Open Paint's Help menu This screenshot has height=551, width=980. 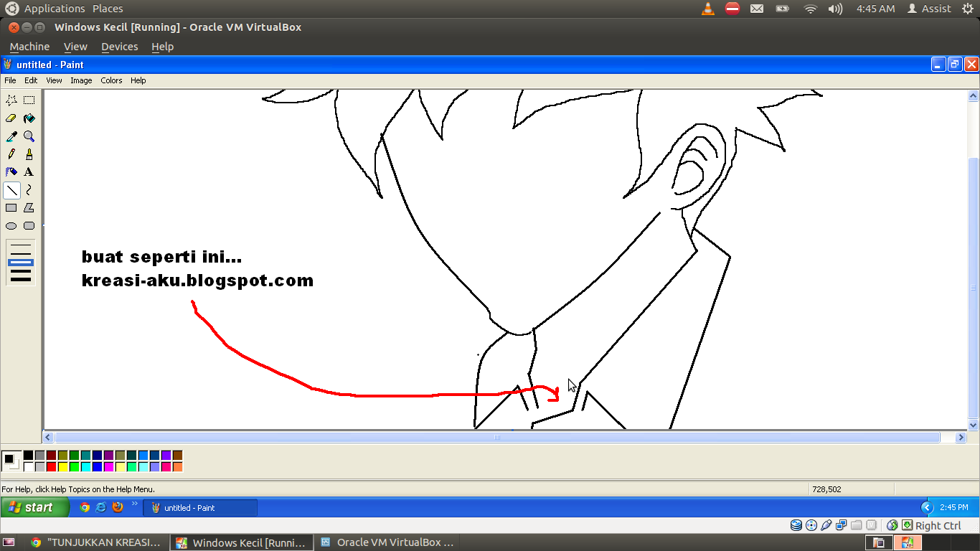138,80
